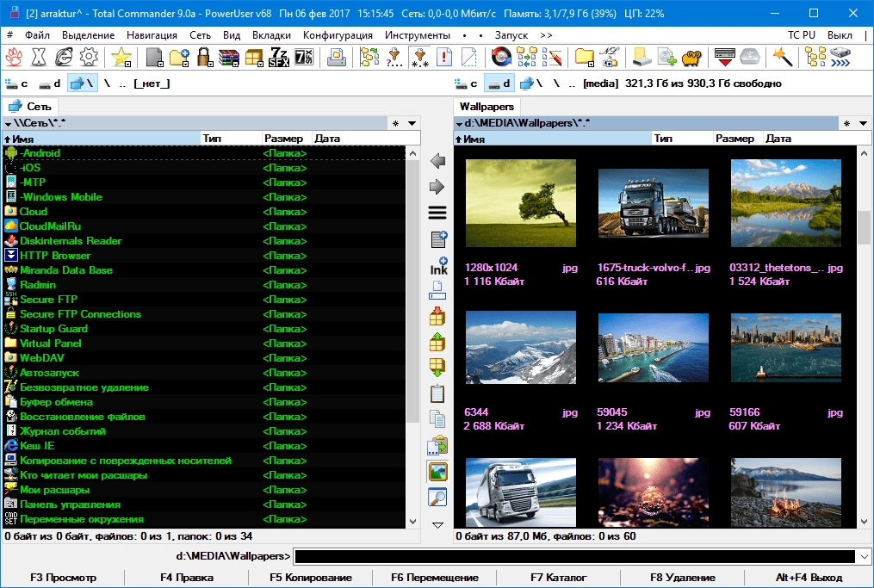This screenshot has height=588, width=874.
Task: Click the multi-rename pencil list icon
Action: (x=552, y=57)
